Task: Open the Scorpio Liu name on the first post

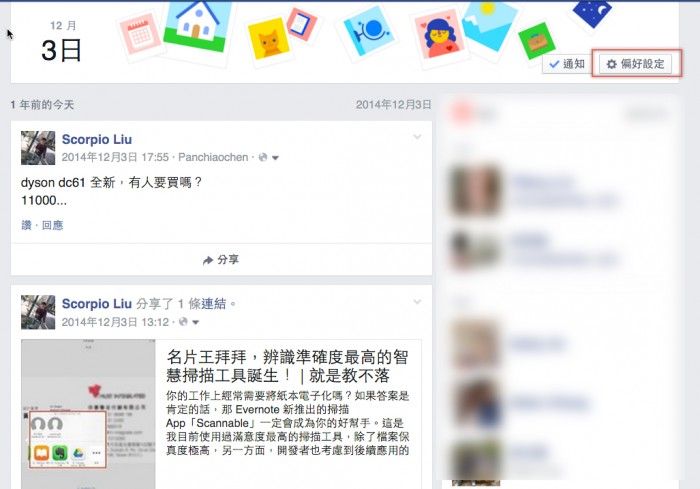Action: point(97,139)
